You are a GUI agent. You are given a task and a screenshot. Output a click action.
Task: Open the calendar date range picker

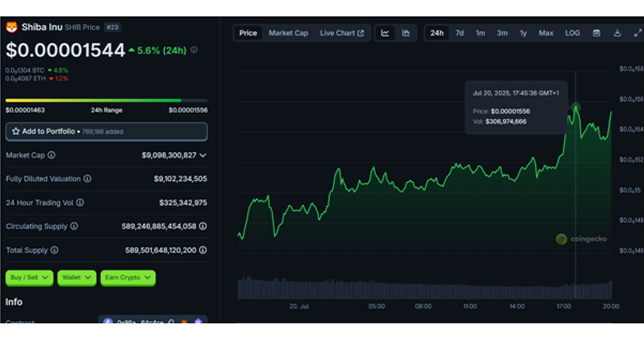pyautogui.click(x=596, y=33)
